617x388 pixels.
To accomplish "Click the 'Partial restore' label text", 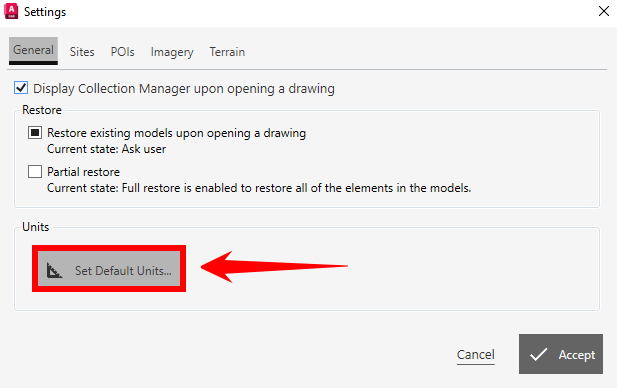I will (83, 172).
